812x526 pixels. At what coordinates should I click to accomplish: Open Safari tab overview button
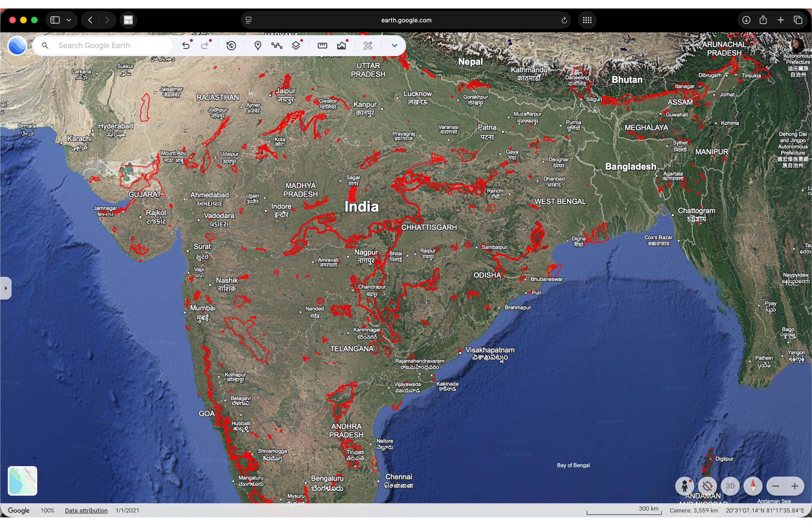(x=798, y=20)
